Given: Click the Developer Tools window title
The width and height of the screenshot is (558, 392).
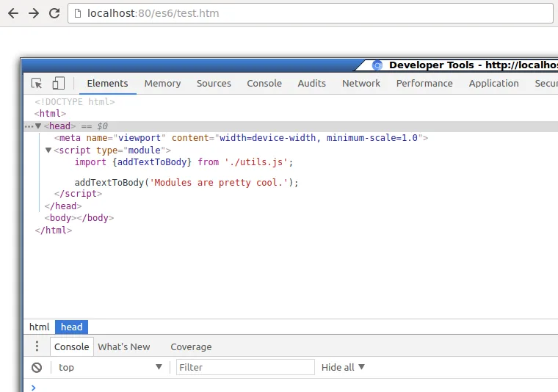Looking at the screenshot, I should (474, 65).
